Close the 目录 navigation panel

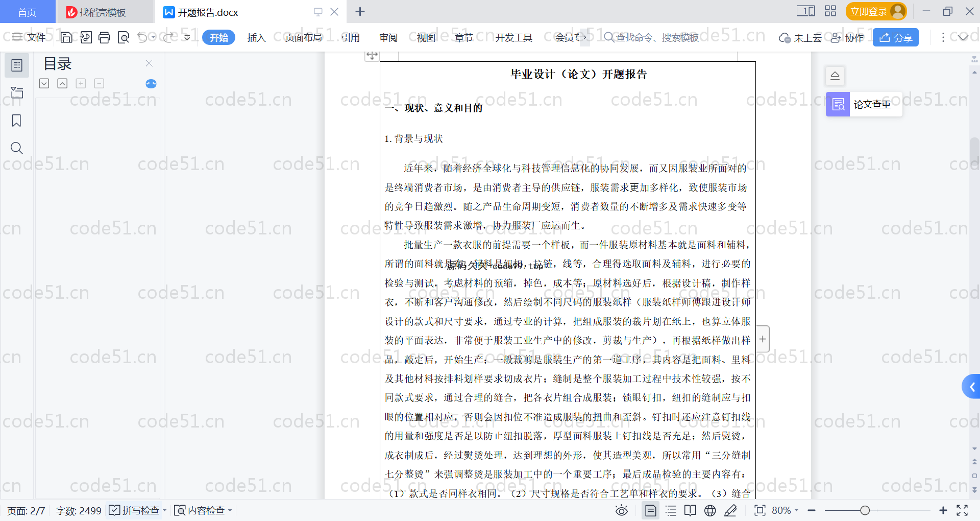tap(149, 63)
